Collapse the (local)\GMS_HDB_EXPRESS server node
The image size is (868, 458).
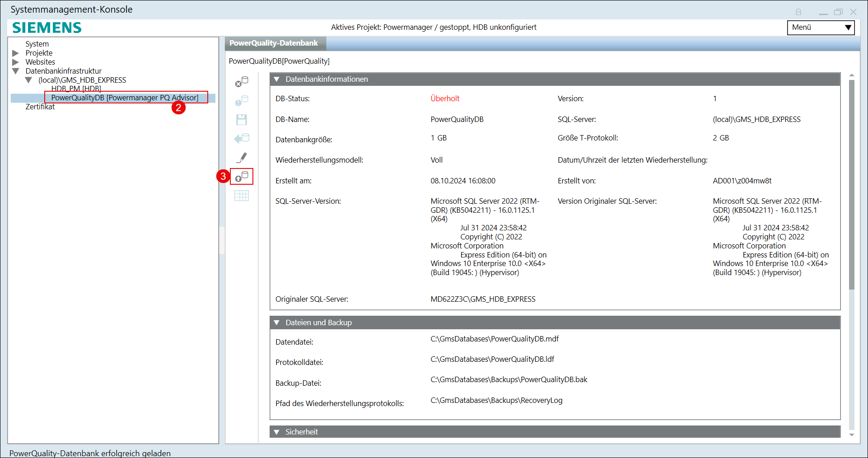[x=29, y=80]
